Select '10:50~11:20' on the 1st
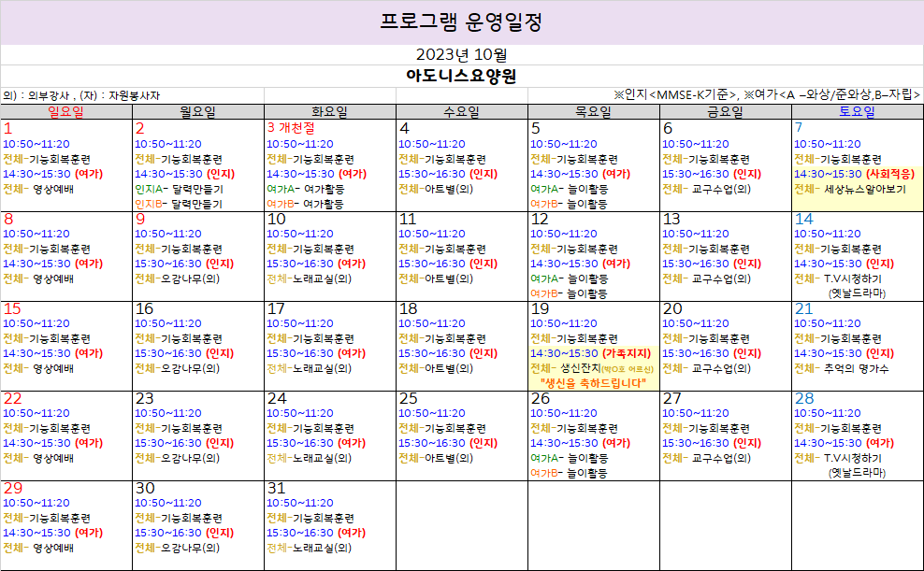The image size is (924, 571). click(x=36, y=144)
